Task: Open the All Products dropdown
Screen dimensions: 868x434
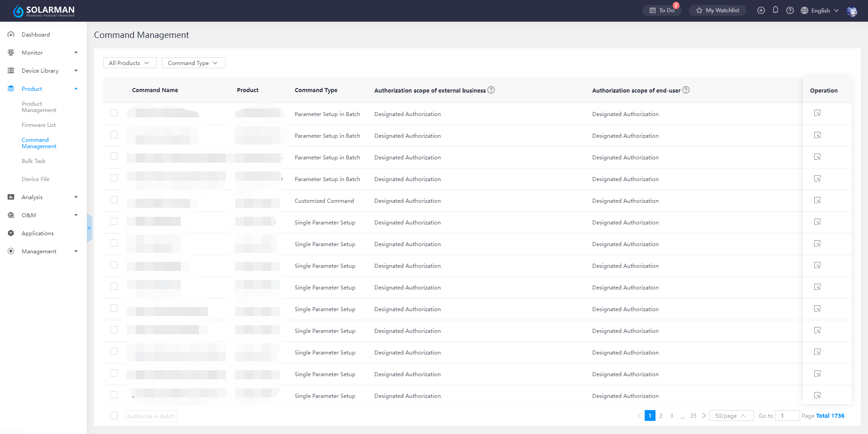Action: pos(130,63)
